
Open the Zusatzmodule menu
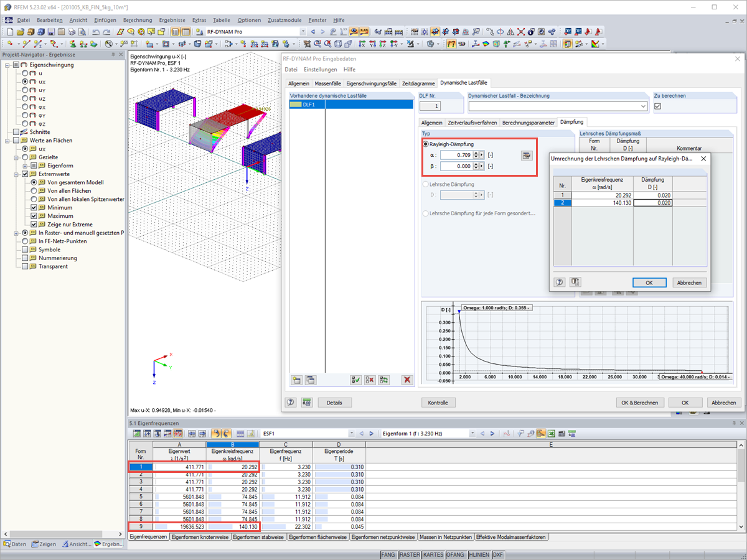tap(284, 20)
